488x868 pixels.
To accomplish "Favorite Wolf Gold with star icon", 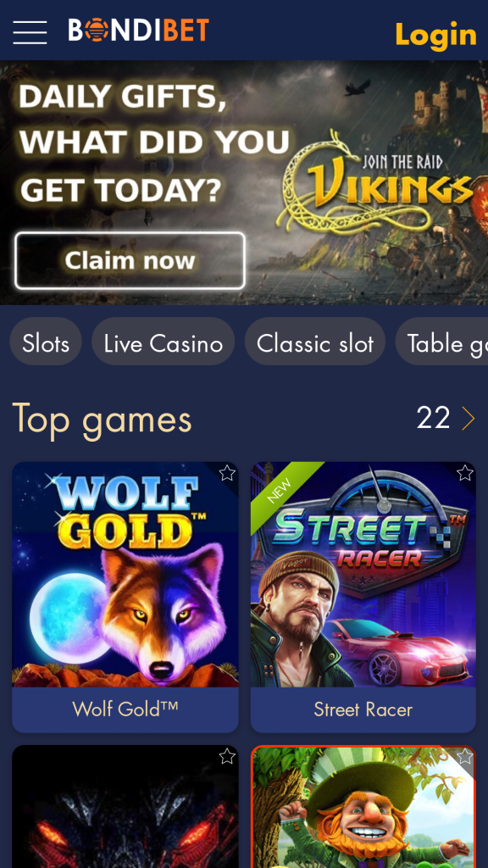I will click(227, 473).
